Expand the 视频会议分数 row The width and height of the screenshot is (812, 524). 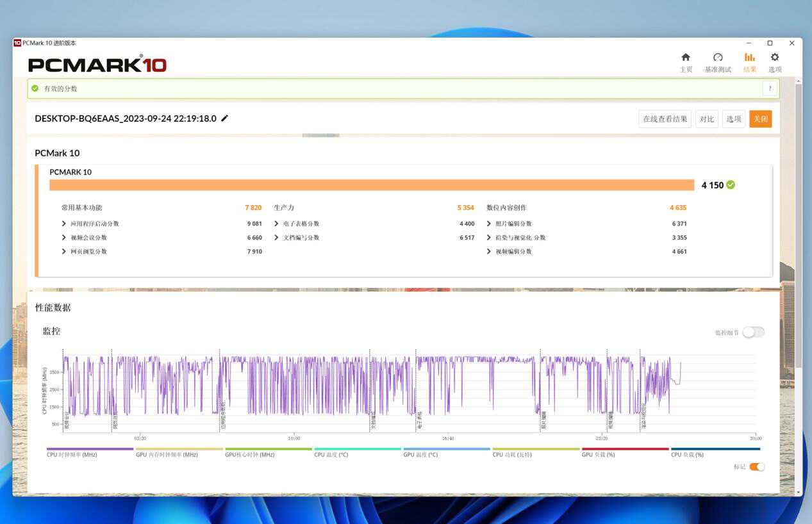pos(64,238)
